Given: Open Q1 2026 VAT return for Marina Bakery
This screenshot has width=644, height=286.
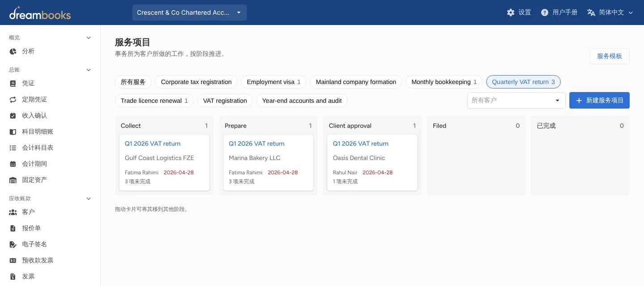Looking at the screenshot, I should point(257,143).
